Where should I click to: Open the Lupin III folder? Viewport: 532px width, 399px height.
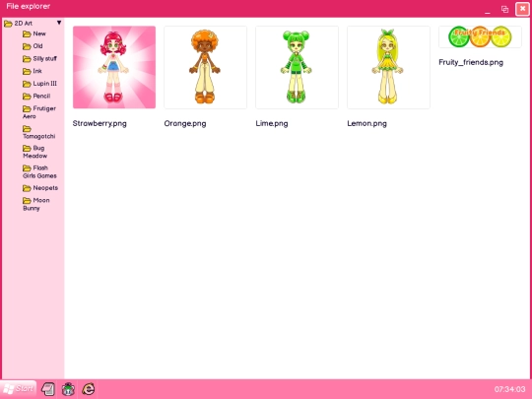click(39, 84)
